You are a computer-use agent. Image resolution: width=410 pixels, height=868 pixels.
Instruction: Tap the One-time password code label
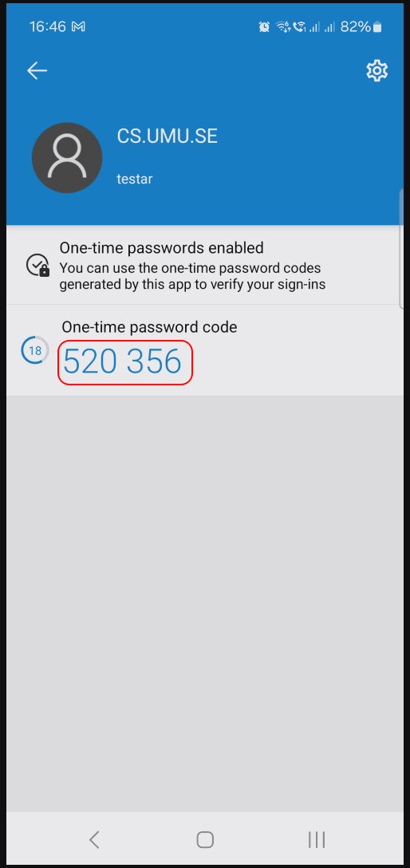pyautogui.click(x=149, y=327)
